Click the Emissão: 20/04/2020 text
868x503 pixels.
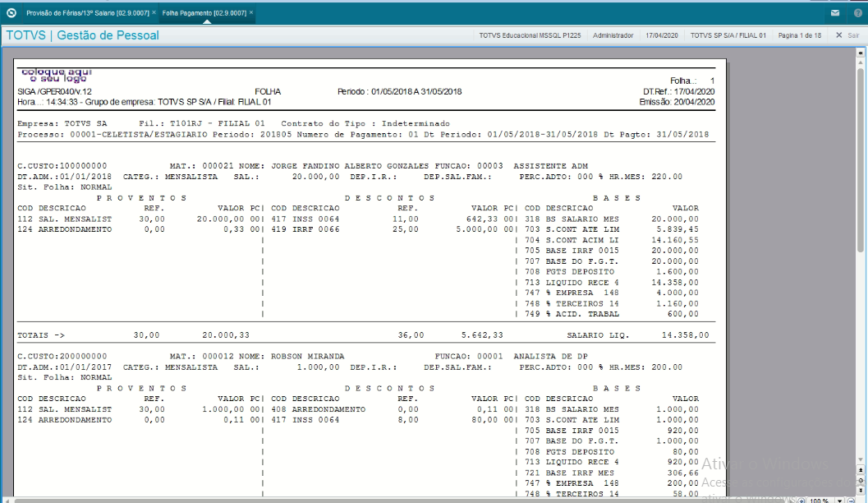(677, 103)
